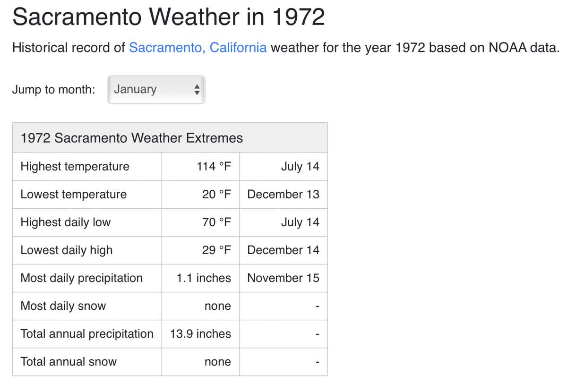Select the 13.9 inches value cell

[201, 333]
